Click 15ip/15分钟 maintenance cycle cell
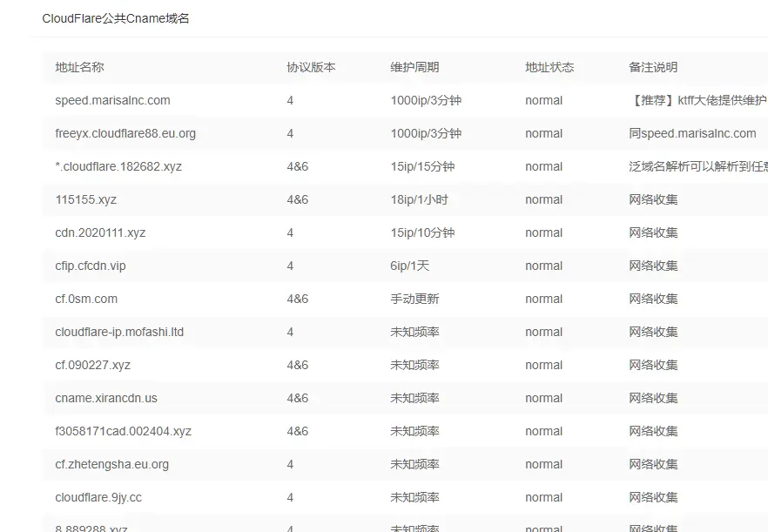768x532 pixels. click(422, 166)
